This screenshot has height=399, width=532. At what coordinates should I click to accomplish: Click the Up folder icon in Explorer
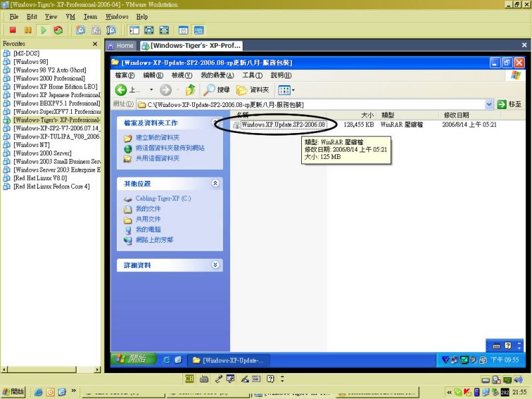coord(190,90)
